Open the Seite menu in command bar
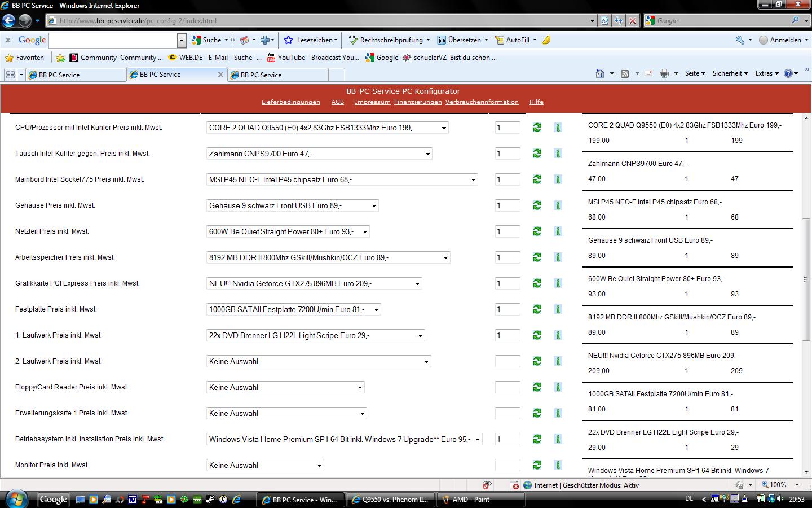812x508 pixels. click(x=695, y=73)
